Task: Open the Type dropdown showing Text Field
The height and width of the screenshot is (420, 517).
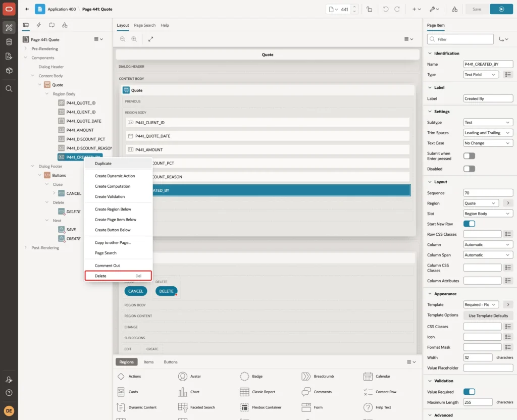Action: point(481,75)
